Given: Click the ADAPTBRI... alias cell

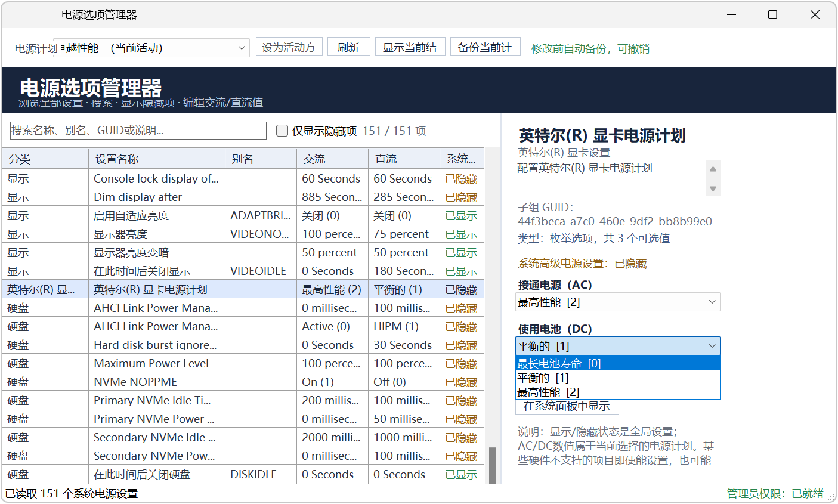Looking at the screenshot, I should click(261, 215).
